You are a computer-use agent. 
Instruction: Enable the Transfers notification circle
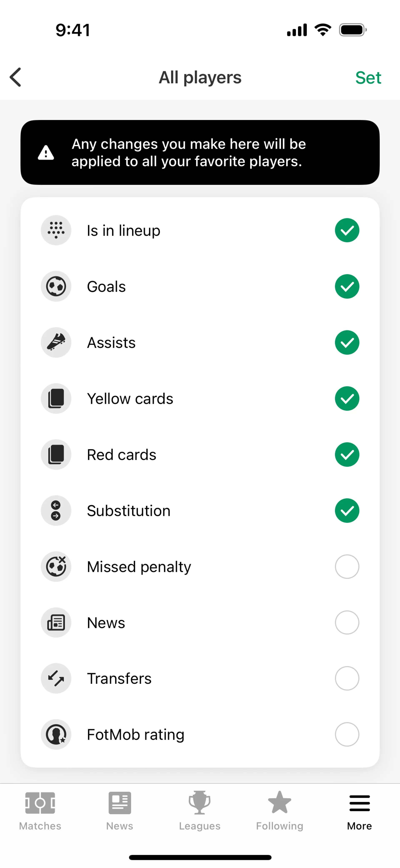click(x=347, y=678)
